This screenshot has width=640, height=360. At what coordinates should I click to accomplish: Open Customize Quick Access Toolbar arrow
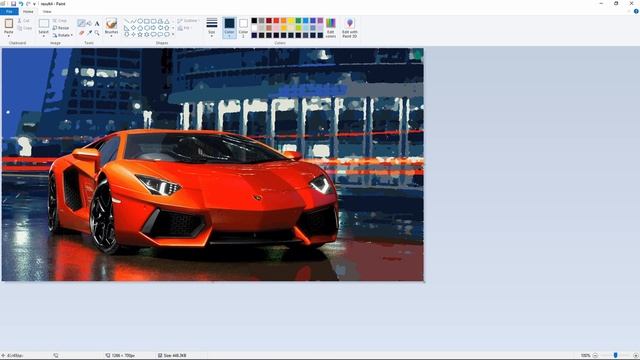(35, 4)
